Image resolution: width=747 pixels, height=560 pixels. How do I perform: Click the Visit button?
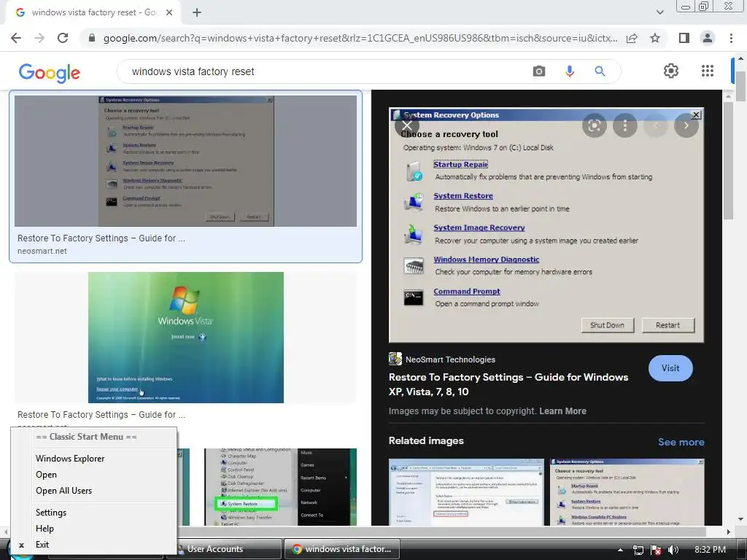coord(670,368)
